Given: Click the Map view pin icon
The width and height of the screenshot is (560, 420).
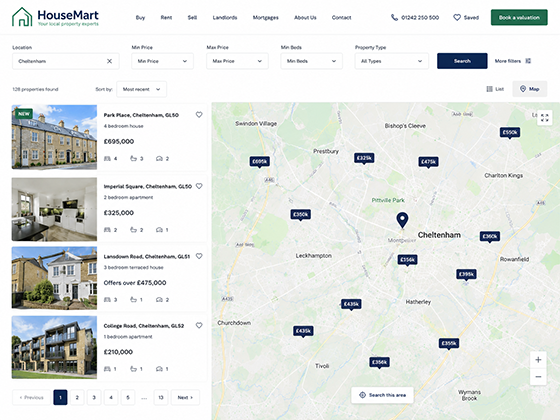Looking at the screenshot, I should click(x=523, y=89).
